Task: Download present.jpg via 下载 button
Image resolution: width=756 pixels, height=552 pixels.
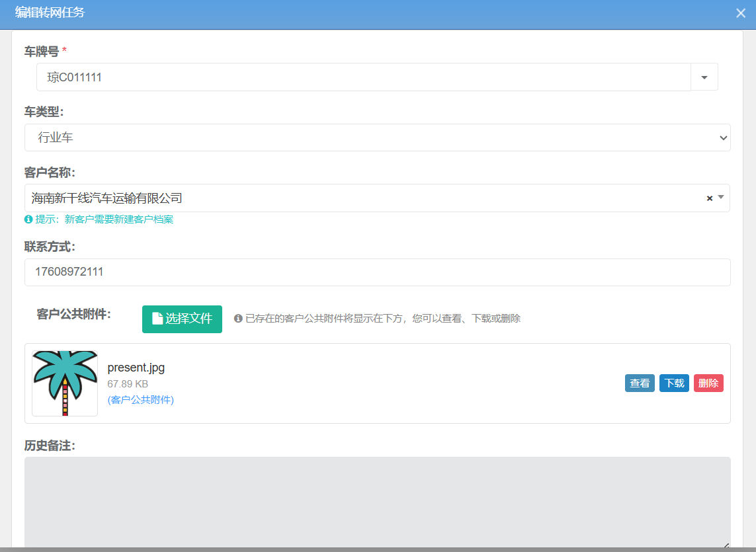Action: [x=674, y=383]
